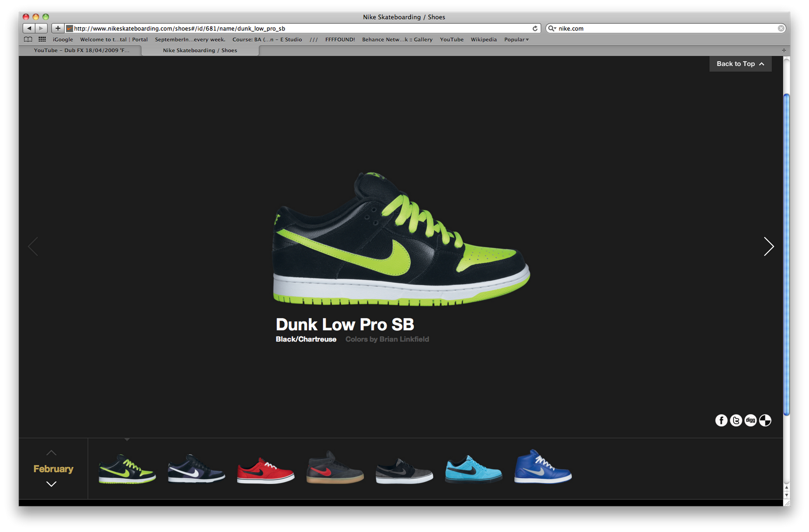Click the Safari forward arrow button

click(x=41, y=28)
